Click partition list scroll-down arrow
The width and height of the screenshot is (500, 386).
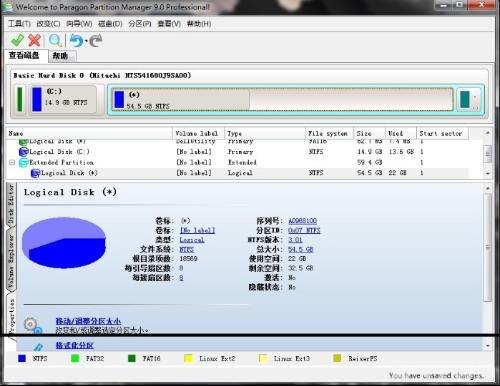(x=488, y=174)
